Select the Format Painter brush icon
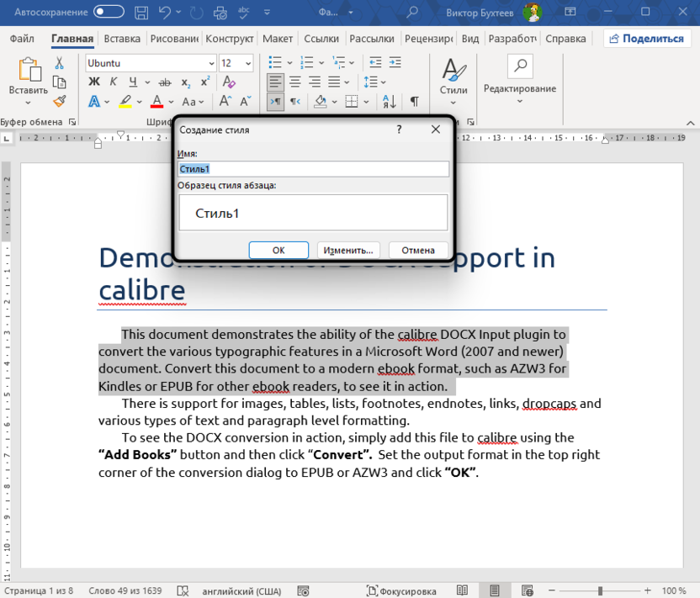This screenshot has width=700, height=598. pos(58,101)
